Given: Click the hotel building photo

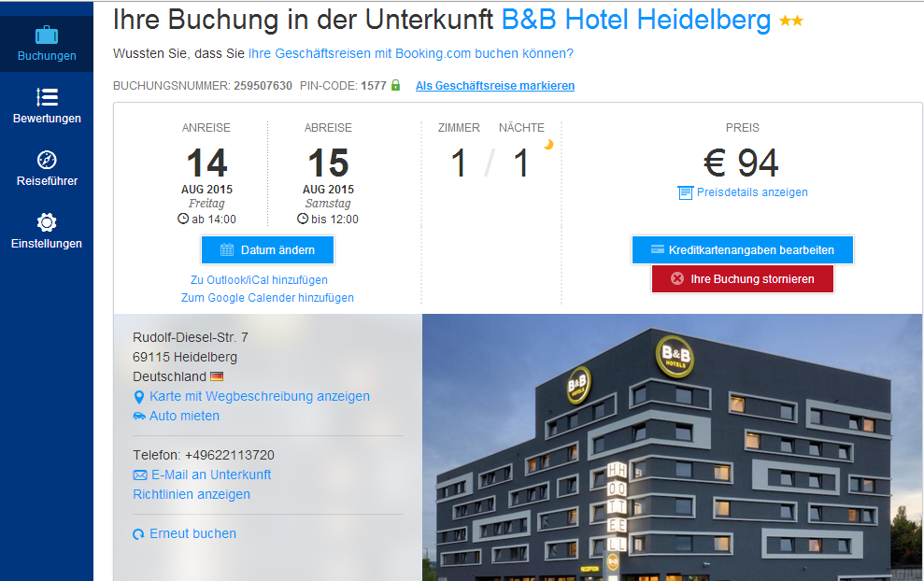Looking at the screenshot, I should point(672,447).
